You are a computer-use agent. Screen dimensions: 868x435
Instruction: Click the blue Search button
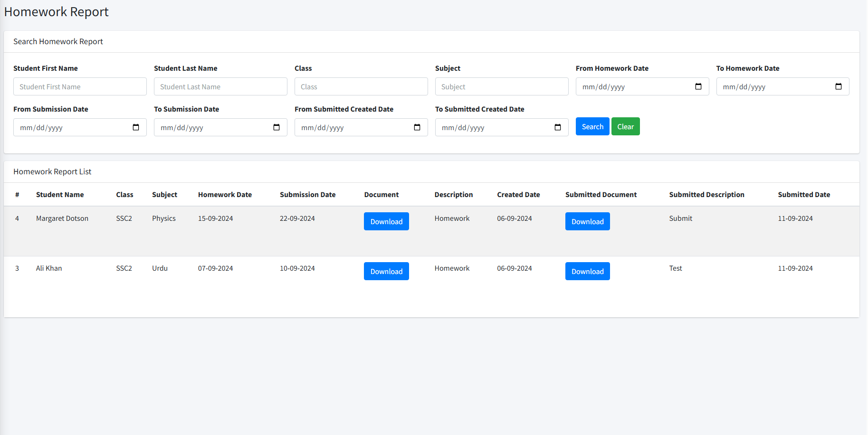[x=592, y=127]
